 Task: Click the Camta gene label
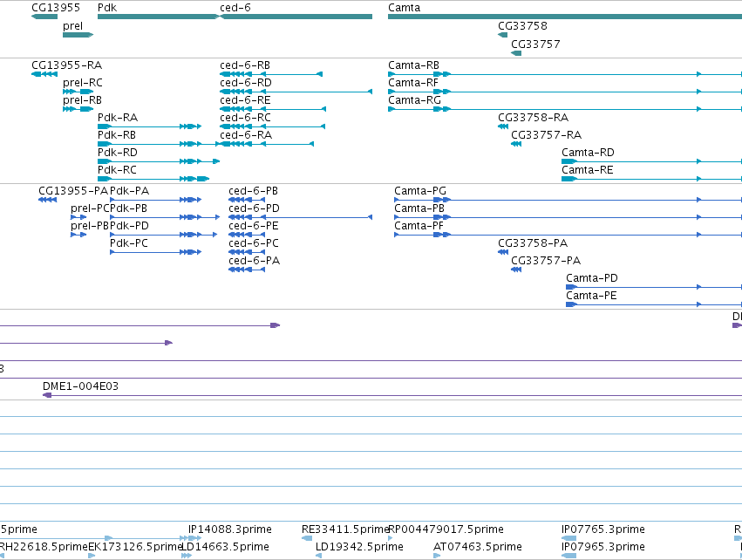[404, 8]
